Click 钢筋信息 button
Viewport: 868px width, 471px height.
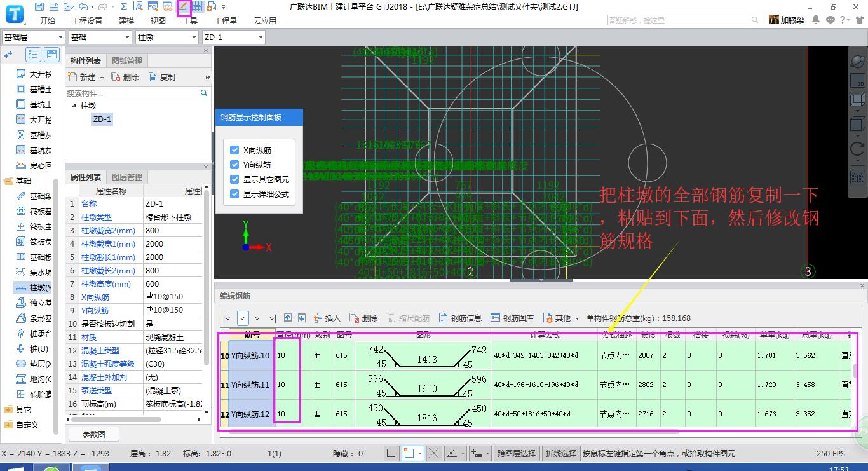point(460,318)
